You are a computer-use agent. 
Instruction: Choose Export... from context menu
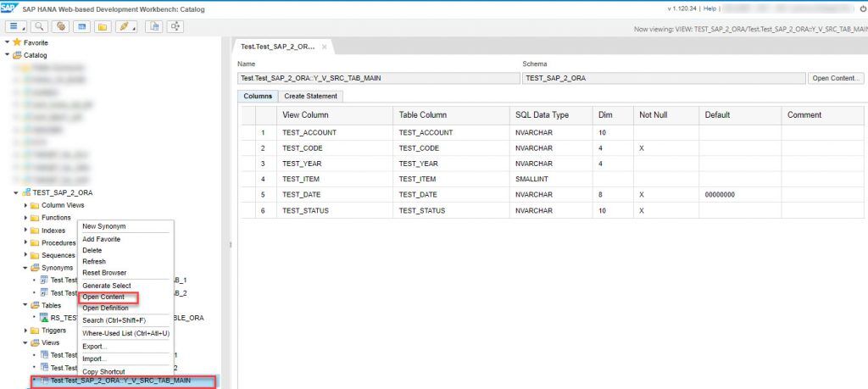click(95, 347)
